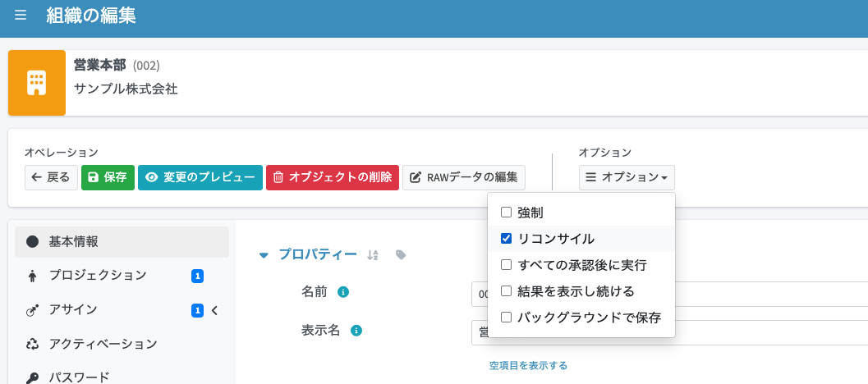
Task: Enable the 強制 checkbox
Action: (x=506, y=212)
